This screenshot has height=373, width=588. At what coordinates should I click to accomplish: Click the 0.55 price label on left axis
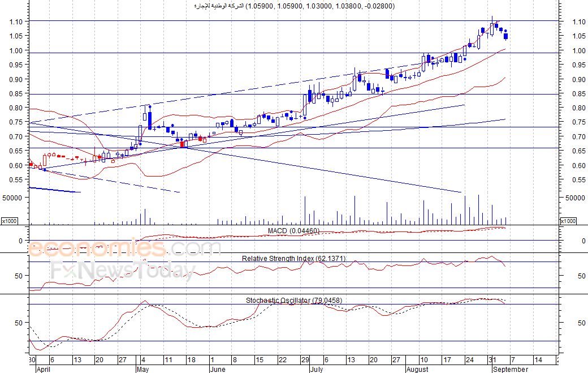[16, 180]
